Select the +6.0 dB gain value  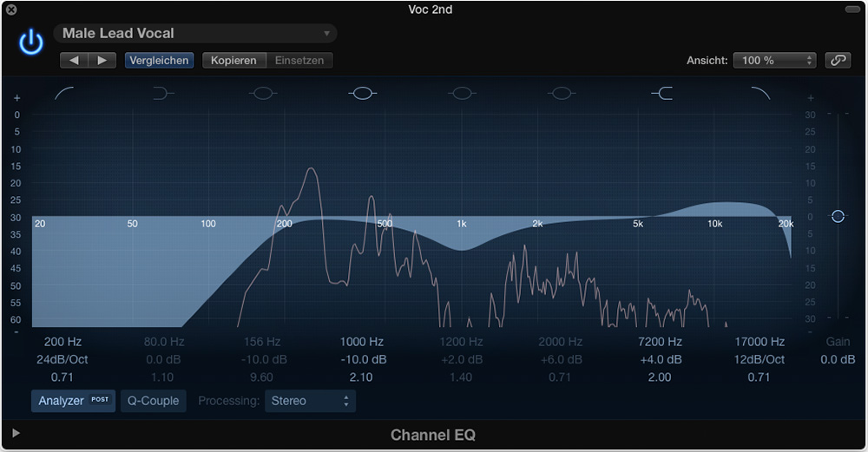(x=562, y=360)
